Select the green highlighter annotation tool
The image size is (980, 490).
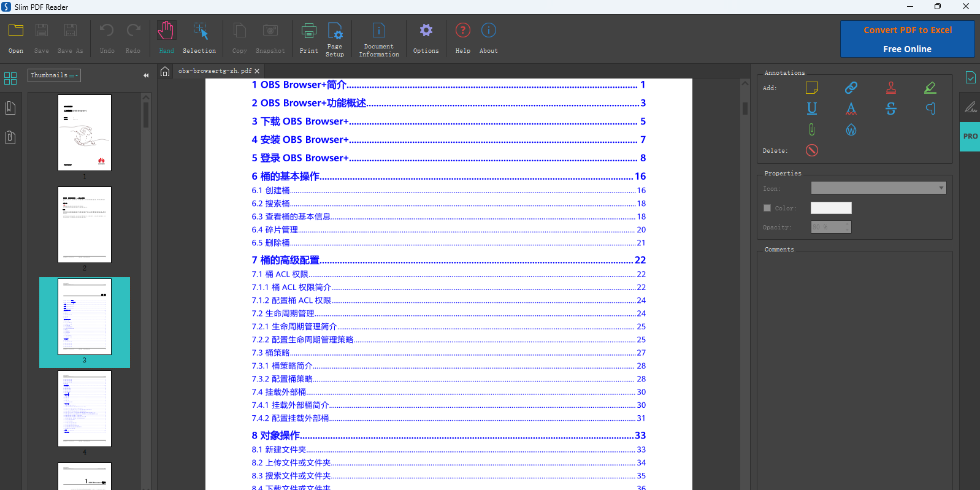(930, 88)
